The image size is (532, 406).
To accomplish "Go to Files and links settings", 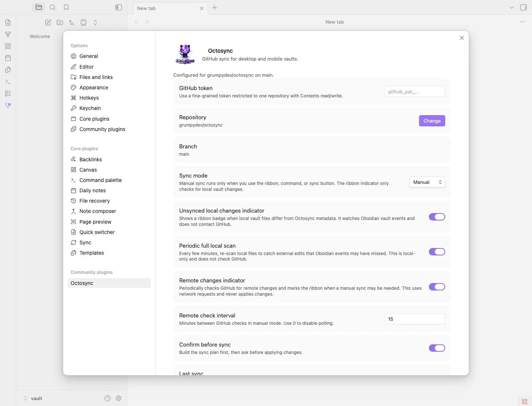I will (x=109, y=77).
